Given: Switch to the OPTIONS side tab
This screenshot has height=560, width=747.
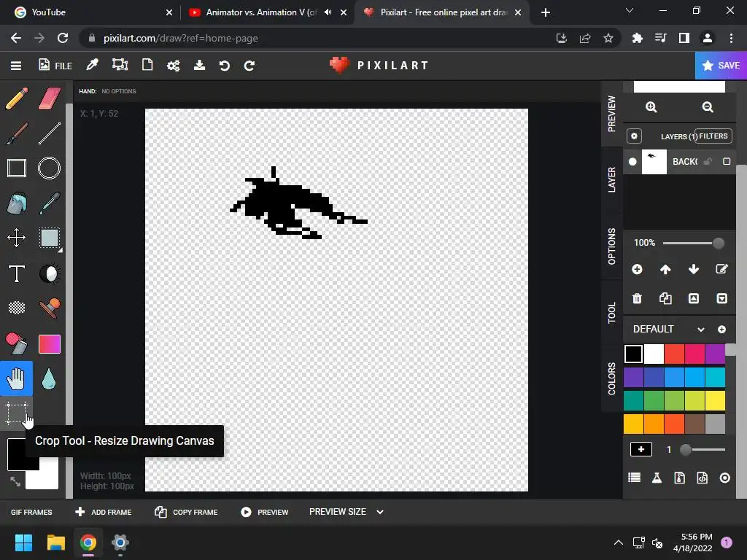Looking at the screenshot, I should [612, 246].
